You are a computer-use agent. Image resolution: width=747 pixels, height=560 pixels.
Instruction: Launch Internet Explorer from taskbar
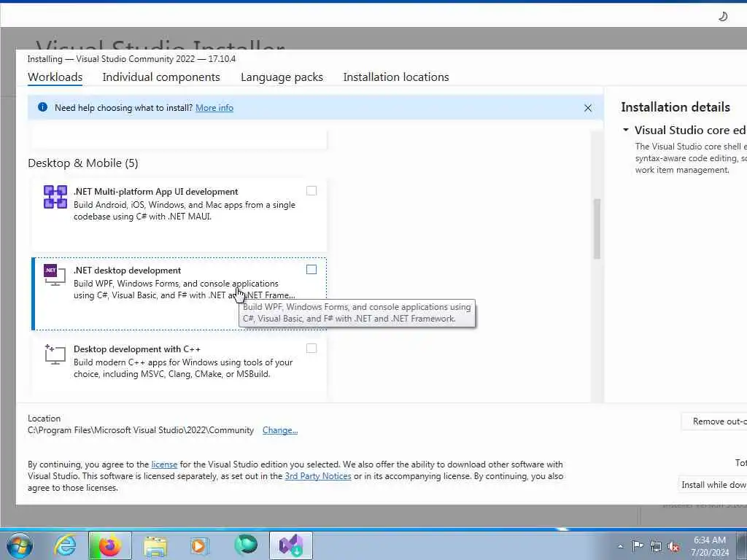tap(65, 545)
